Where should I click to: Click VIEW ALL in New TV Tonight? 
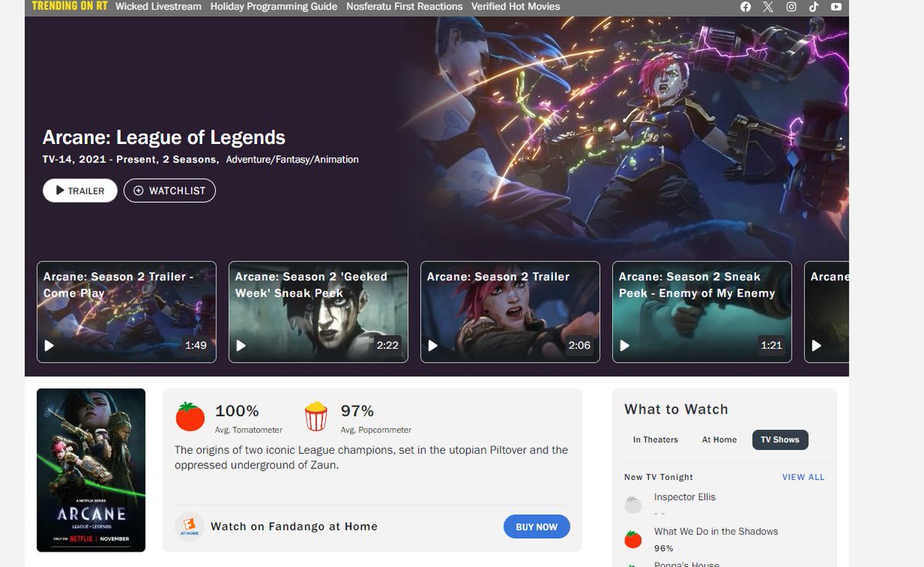(803, 477)
